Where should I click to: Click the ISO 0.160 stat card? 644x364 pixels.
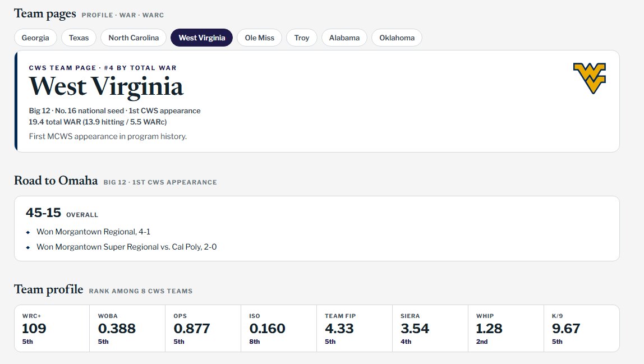pos(279,328)
